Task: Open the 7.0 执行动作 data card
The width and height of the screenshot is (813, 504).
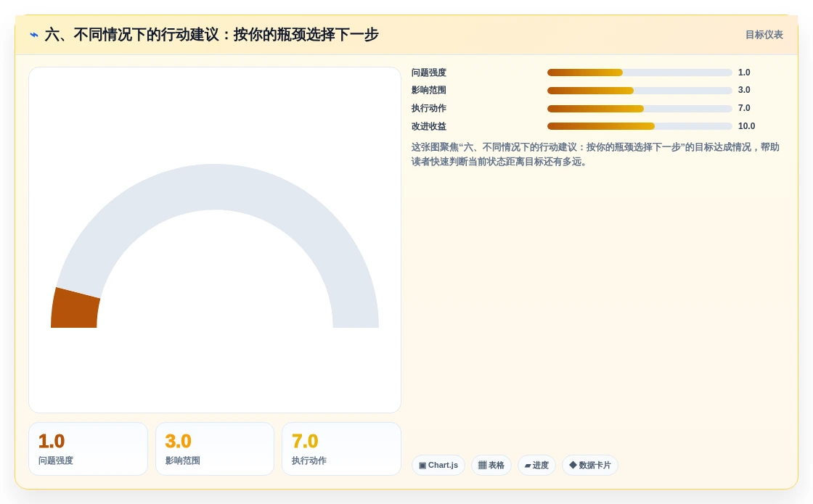Action: click(341, 449)
